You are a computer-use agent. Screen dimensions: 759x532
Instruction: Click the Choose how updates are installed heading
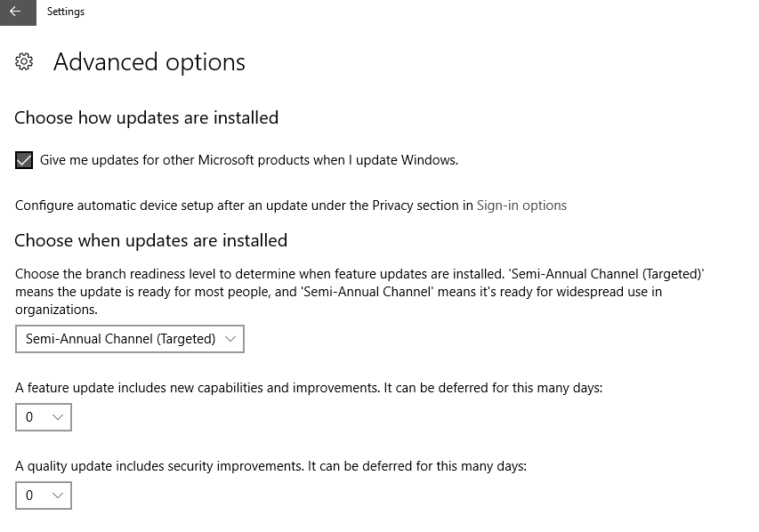(x=145, y=117)
